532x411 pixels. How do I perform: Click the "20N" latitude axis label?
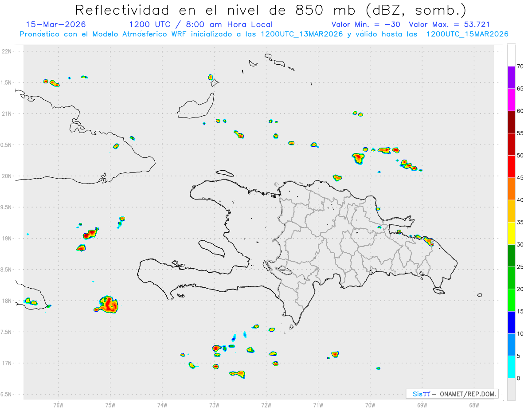click(x=8, y=176)
